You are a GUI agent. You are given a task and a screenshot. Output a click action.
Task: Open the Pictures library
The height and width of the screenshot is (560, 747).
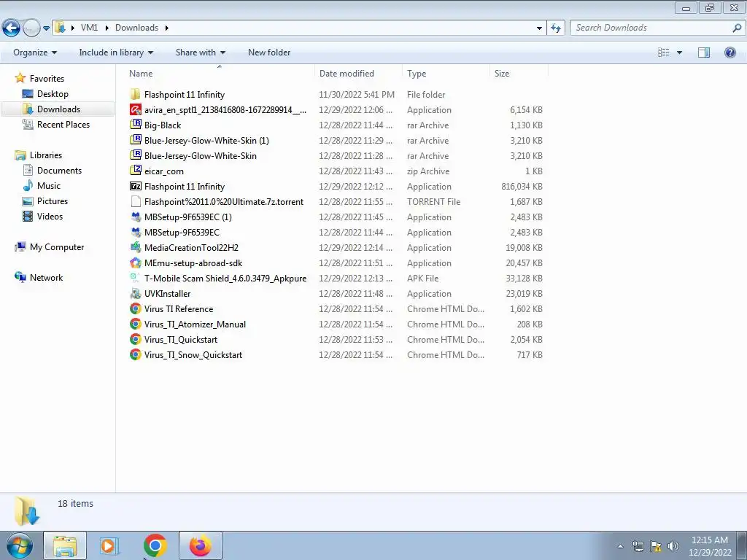tap(44, 201)
